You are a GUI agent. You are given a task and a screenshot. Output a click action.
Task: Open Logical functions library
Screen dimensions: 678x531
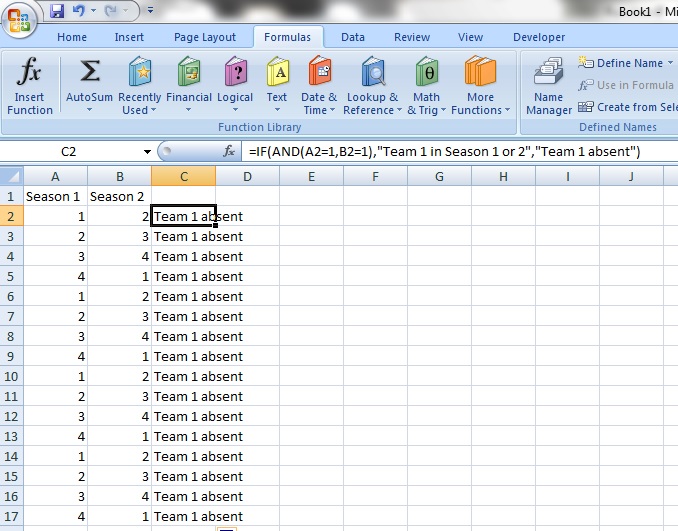[x=235, y=73]
